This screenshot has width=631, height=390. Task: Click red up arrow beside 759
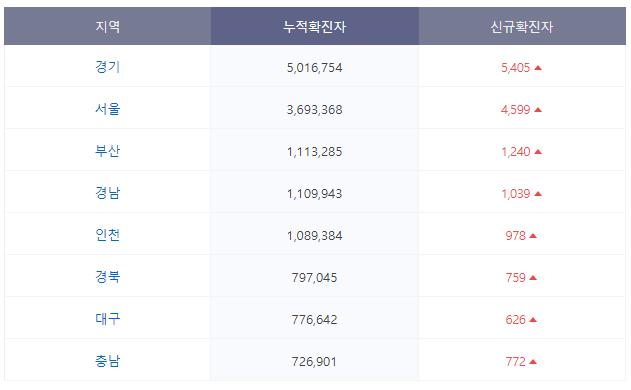coord(533,278)
